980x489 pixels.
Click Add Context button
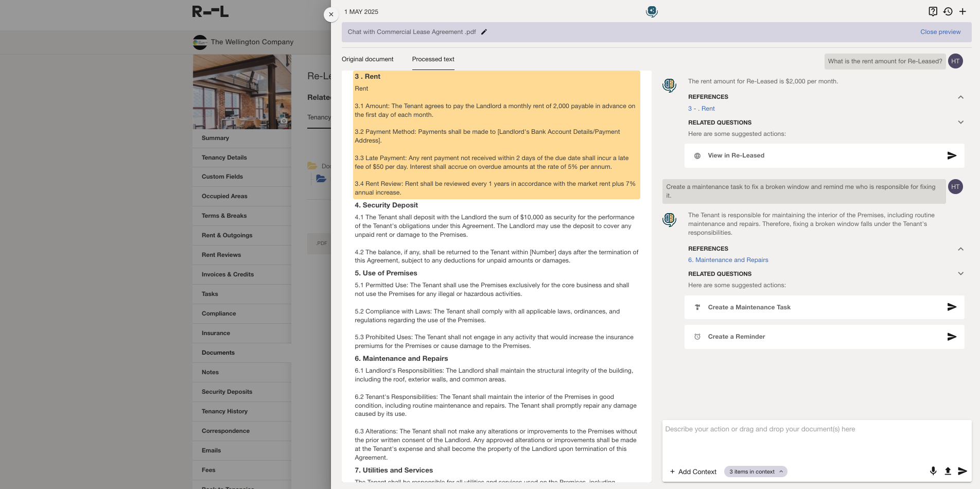click(x=693, y=471)
